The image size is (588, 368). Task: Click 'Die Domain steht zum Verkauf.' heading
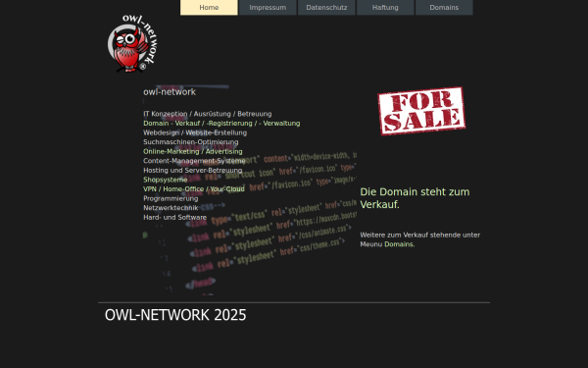coord(415,198)
